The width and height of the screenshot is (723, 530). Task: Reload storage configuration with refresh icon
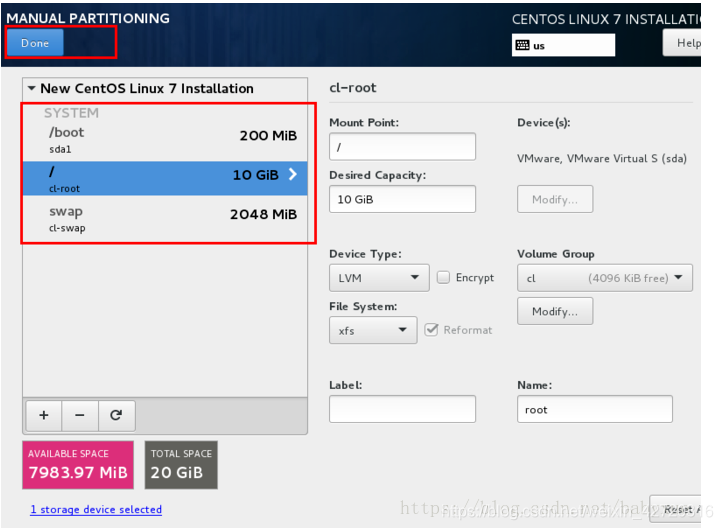tap(116, 415)
